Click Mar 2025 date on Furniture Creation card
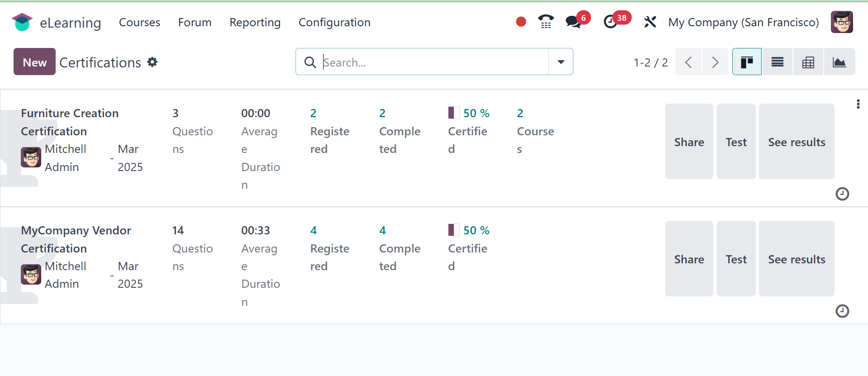Viewport: 868px width, 376px height. [x=130, y=158]
